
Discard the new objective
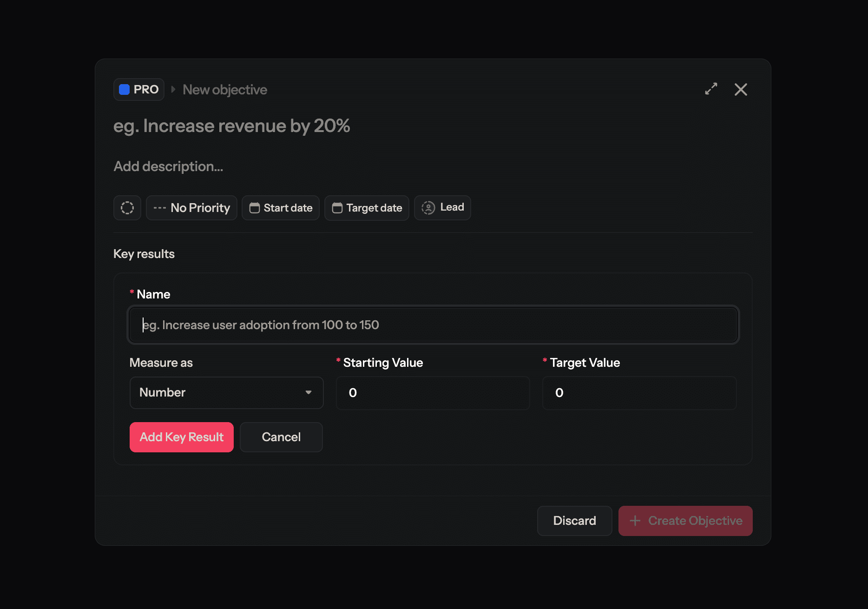point(574,521)
